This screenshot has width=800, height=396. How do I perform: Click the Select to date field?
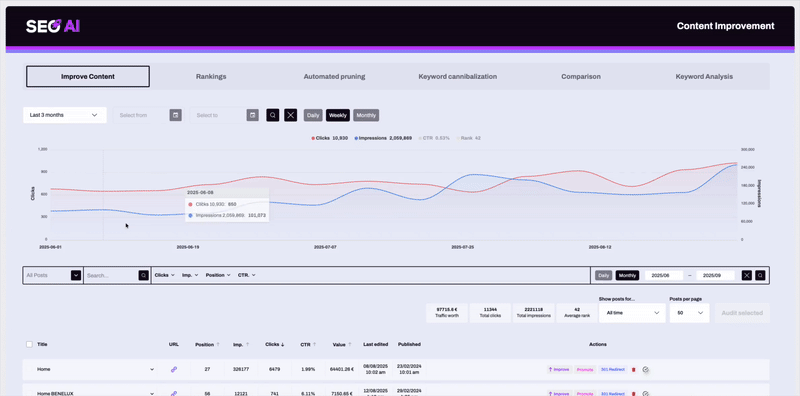pos(218,115)
